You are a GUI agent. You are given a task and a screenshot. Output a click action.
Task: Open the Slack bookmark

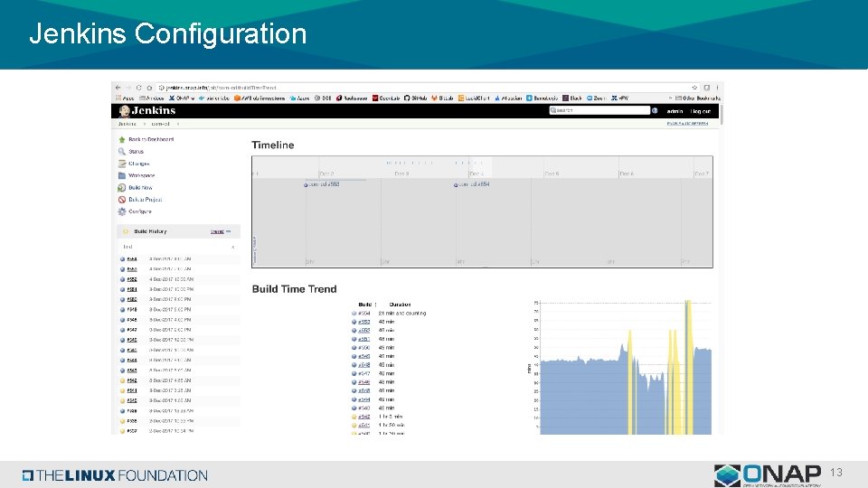point(572,98)
